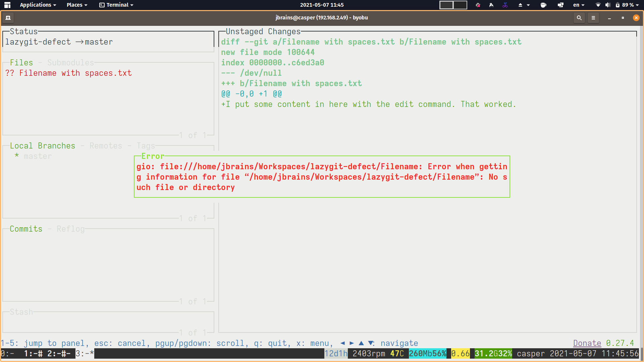Select 'Filename with spaces.txt' in Files panel
Screen dimensions: 644x362
coord(68,73)
